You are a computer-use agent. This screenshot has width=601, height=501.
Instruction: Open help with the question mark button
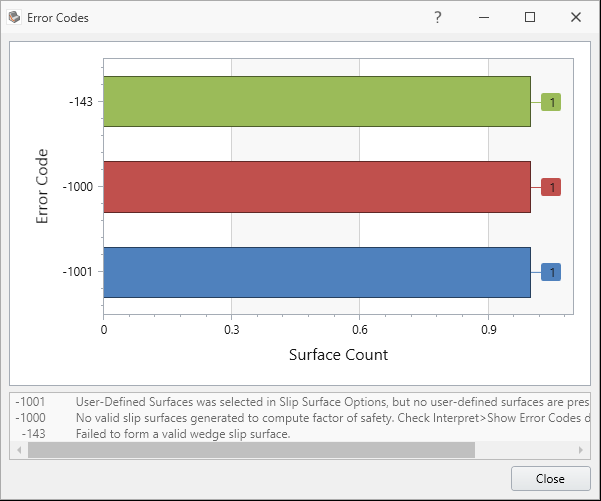pos(438,17)
